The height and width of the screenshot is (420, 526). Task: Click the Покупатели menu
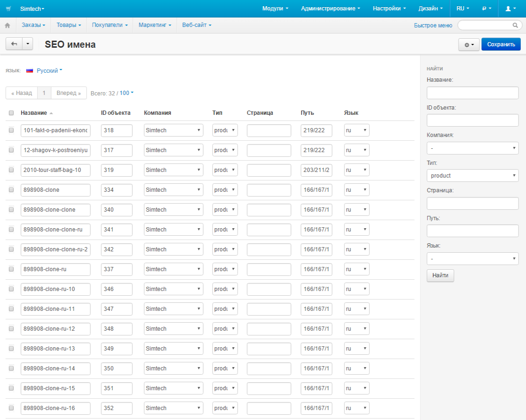point(110,25)
